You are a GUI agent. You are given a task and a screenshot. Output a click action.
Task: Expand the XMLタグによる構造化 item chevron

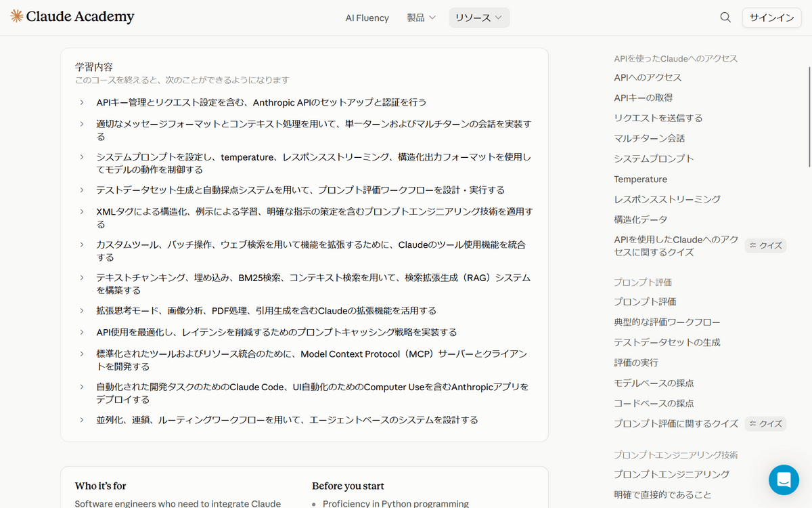(81, 211)
